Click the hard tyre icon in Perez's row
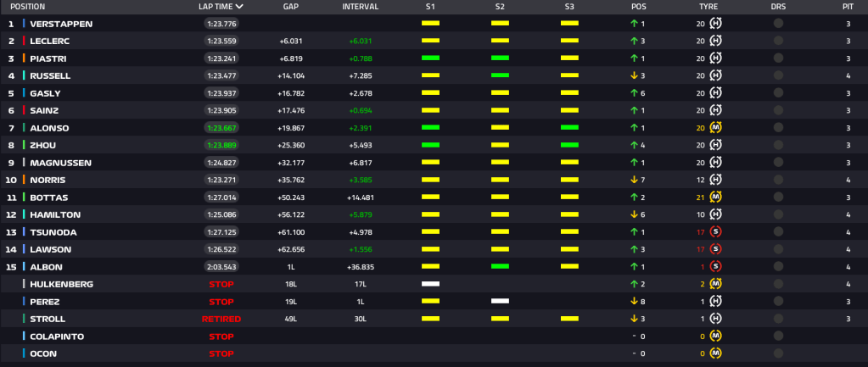The width and height of the screenshot is (868, 367). [x=715, y=302]
